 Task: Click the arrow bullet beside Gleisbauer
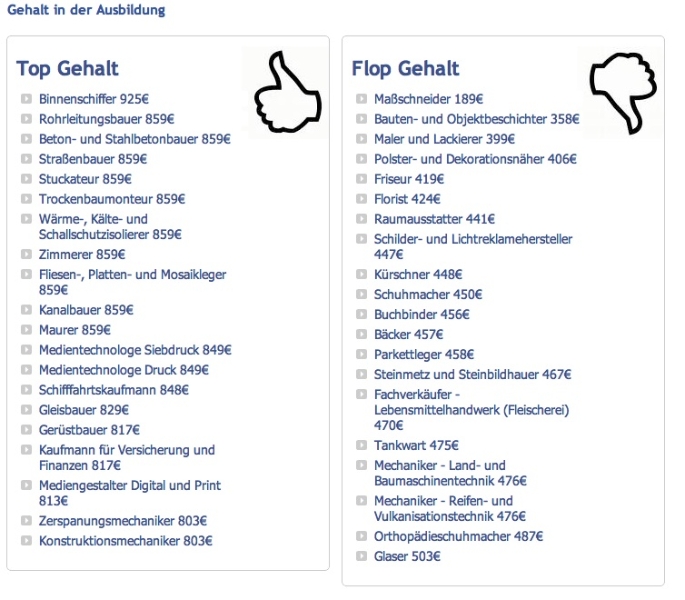pos(26,410)
